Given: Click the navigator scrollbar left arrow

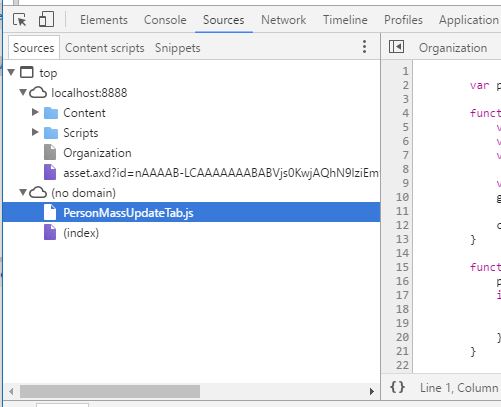Looking at the screenshot, I should pyautogui.click(x=11, y=391).
